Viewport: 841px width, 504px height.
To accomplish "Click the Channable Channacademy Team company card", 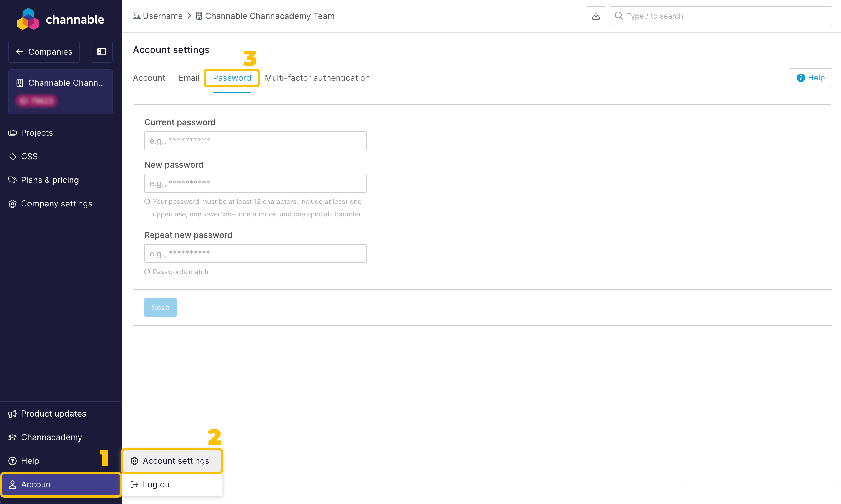I will pos(60,92).
